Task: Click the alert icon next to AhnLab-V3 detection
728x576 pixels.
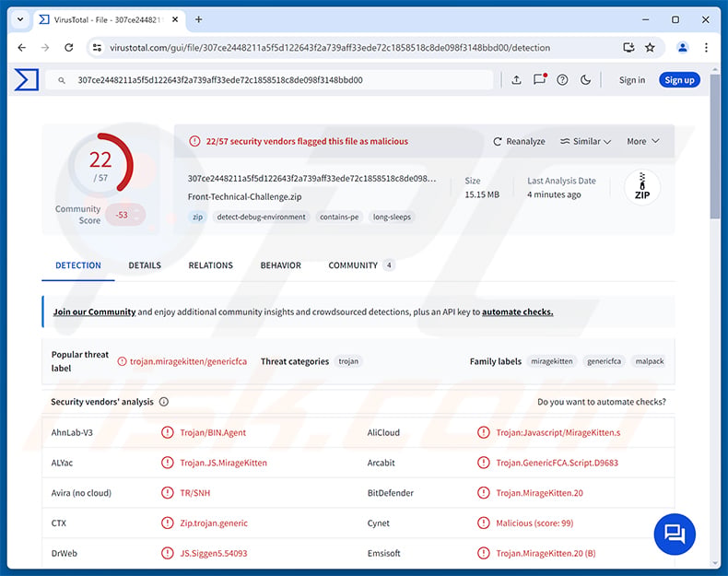Action: tap(167, 432)
